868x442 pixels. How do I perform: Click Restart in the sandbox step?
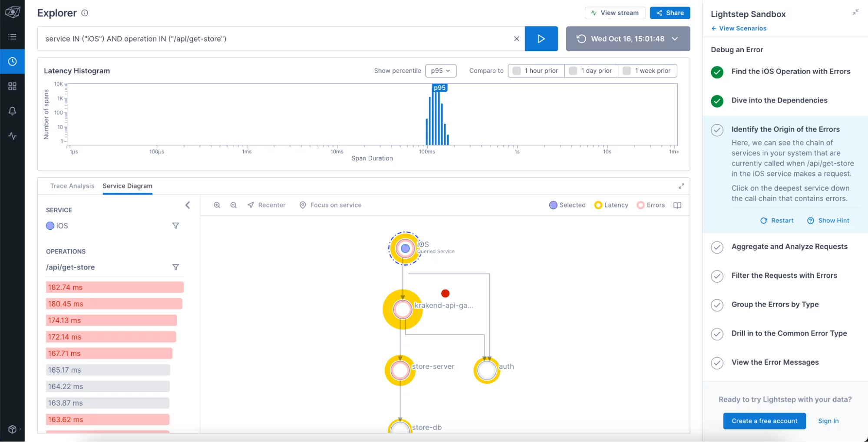(x=777, y=221)
